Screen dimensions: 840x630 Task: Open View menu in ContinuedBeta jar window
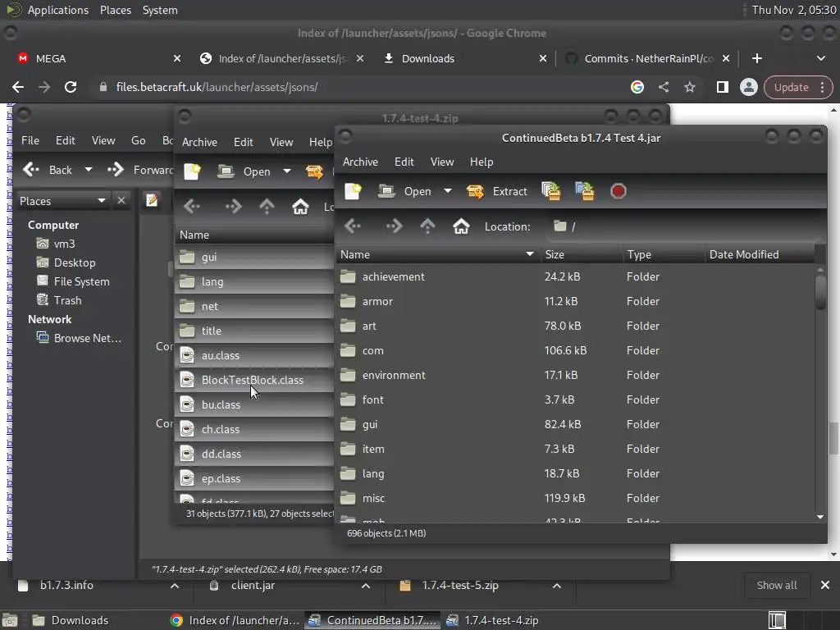pyautogui.click(x=442, y=162)
